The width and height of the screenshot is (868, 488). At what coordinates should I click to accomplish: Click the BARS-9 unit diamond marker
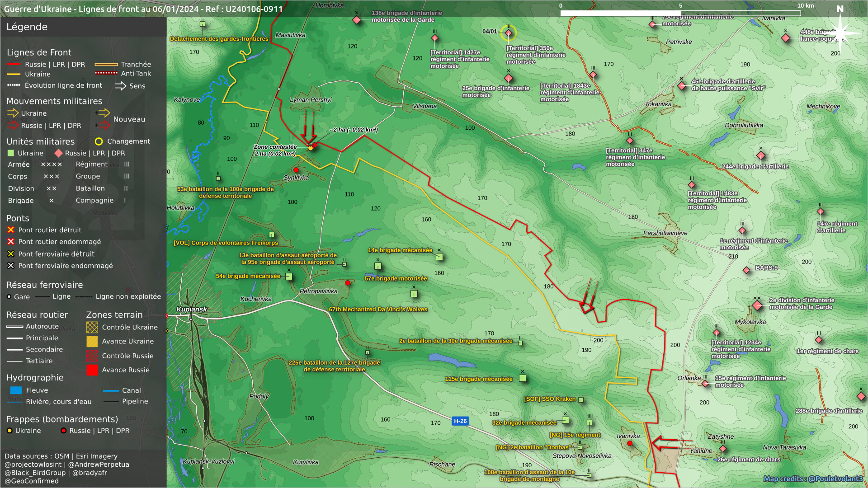point(746,270)
